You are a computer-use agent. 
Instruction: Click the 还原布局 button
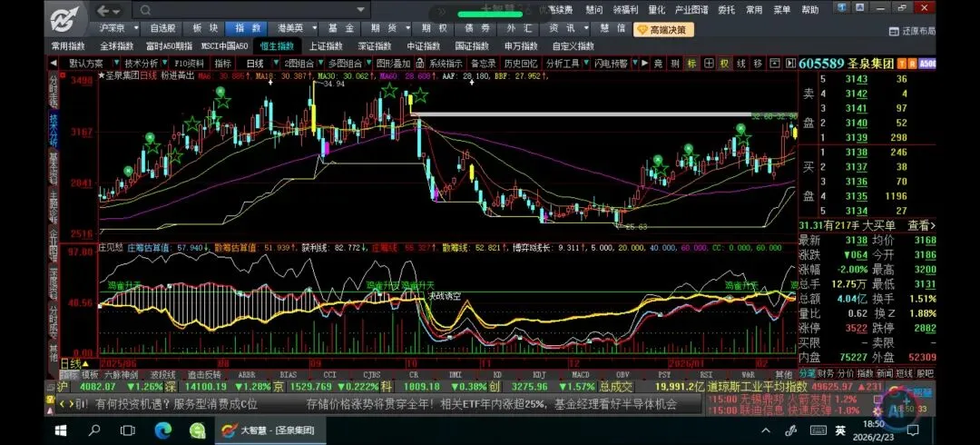[x=913, y=31]
